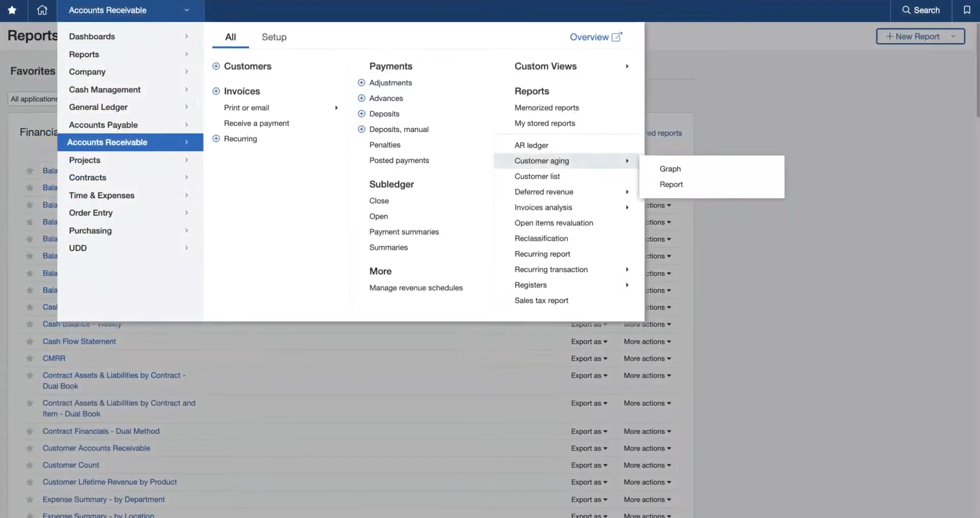Screen dimensions: 980x518
Task: Toggle favorite star for Customer Lifetime Revenue by Product
Action: point(30,482)
